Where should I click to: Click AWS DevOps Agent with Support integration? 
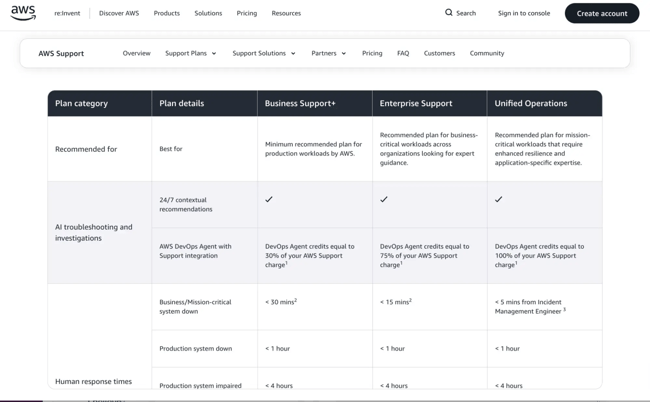pyautogui.click(x=195, y=251)
